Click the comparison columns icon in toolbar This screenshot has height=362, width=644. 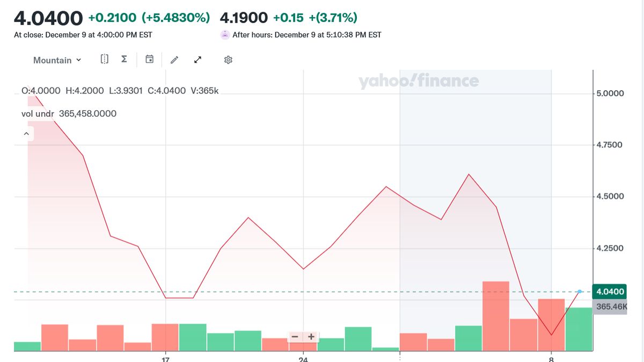(105, 59)
